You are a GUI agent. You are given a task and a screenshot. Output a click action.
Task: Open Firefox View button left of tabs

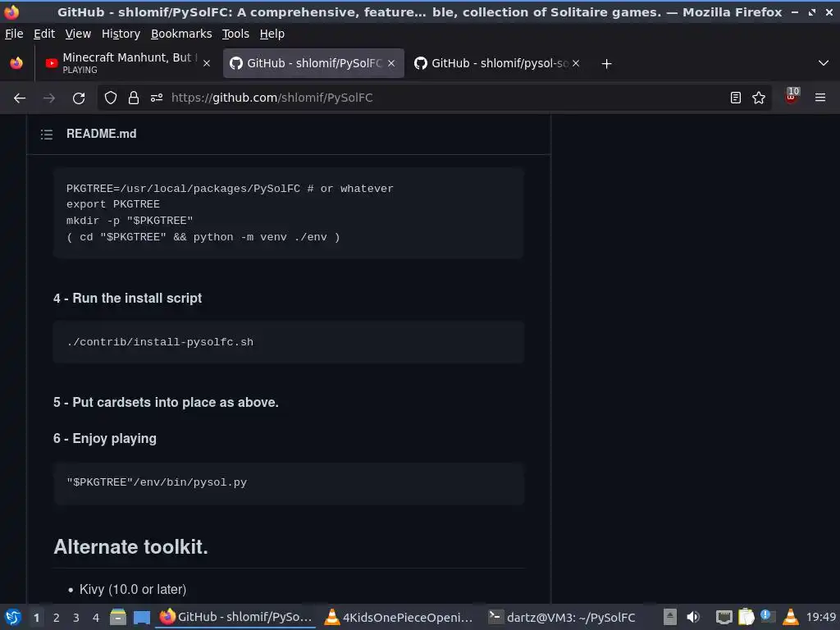16,63
